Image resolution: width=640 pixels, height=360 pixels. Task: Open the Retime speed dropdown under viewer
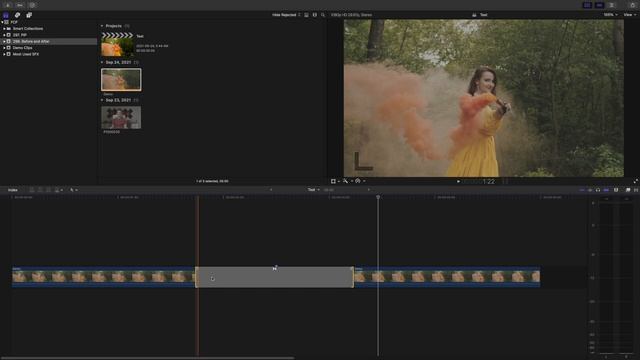click(x=360, y=181)
